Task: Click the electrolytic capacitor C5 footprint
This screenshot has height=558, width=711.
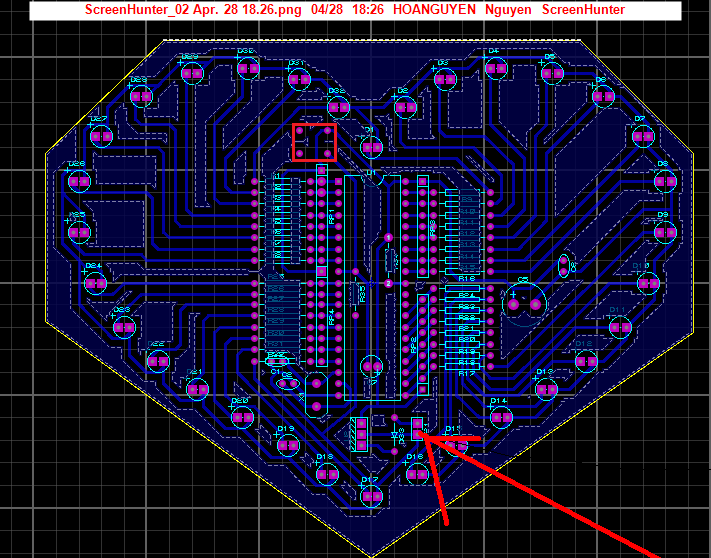Action: point(524,304)
